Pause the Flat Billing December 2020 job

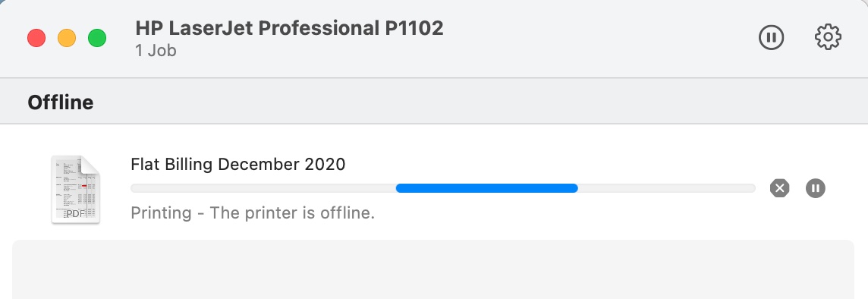coord(816,188)
